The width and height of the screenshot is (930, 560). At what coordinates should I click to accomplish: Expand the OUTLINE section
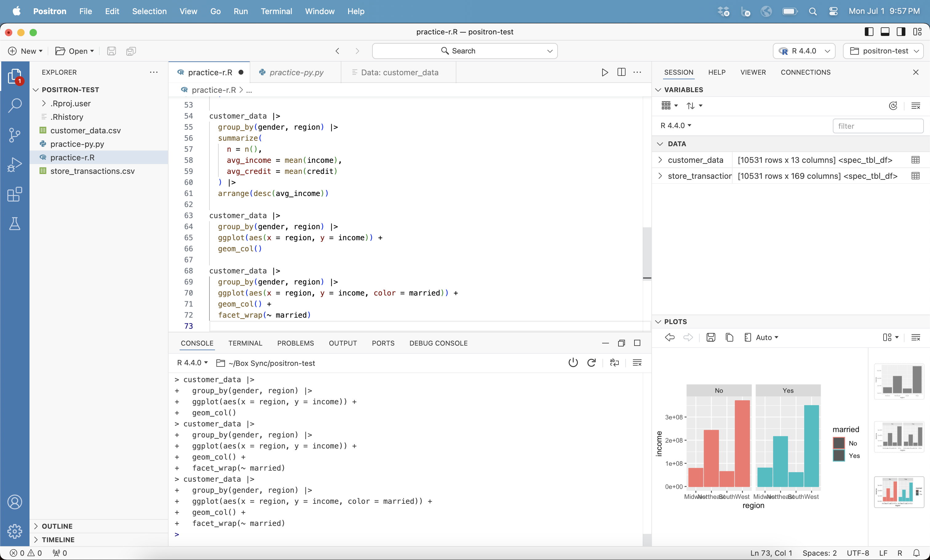(x=57, y=526)
